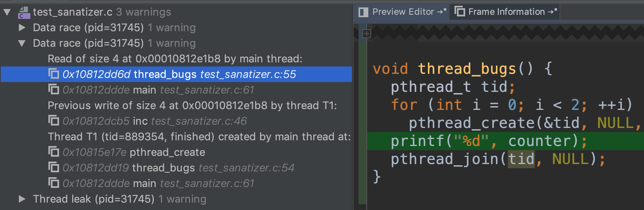Click the Frame Information panel icon
The image size is (644, 210).
click(460, 11)
